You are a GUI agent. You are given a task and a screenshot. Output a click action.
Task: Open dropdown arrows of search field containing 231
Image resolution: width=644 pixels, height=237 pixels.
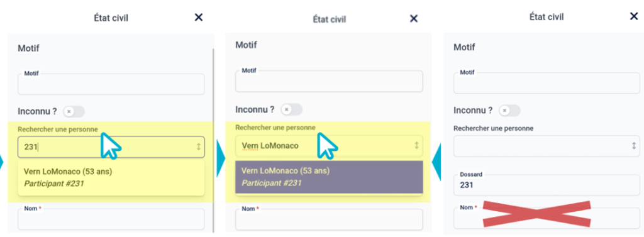(x=198, y=146)
